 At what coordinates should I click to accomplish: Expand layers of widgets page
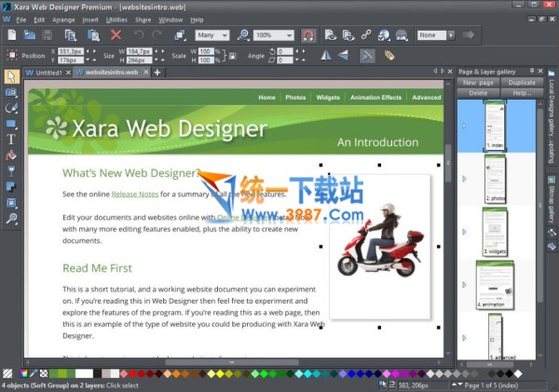coord(464,232)
